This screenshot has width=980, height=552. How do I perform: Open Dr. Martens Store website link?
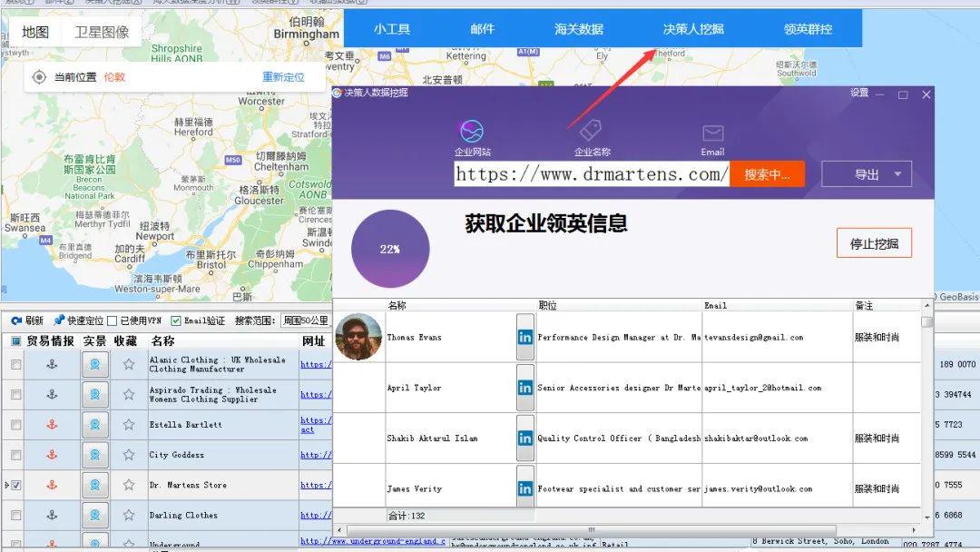tap(316, 485)
